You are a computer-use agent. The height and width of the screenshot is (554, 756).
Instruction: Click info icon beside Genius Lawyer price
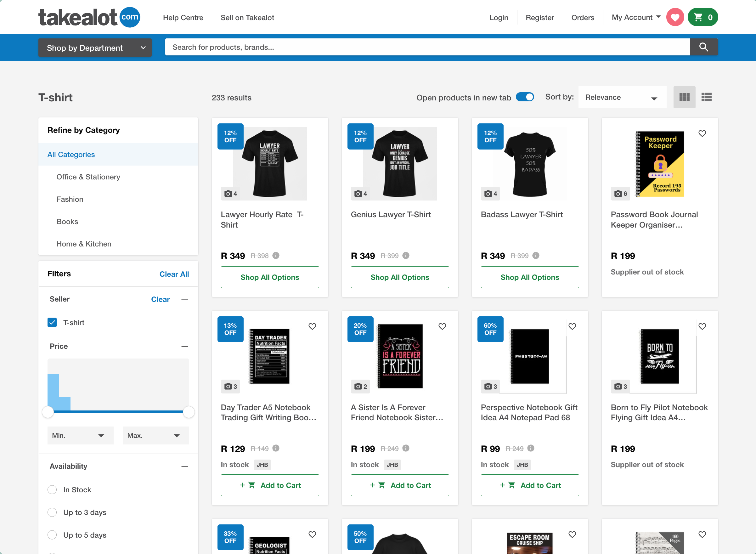click(x=406, y=256)
